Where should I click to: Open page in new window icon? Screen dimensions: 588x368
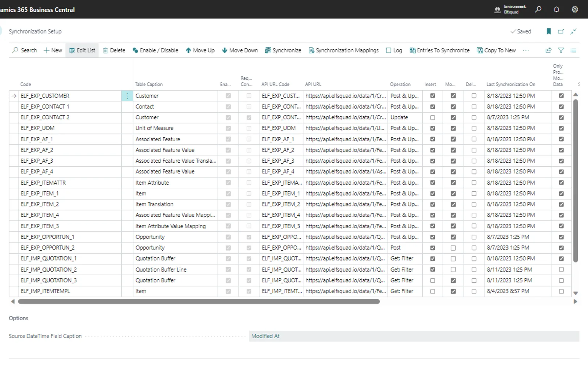[561, 31]
